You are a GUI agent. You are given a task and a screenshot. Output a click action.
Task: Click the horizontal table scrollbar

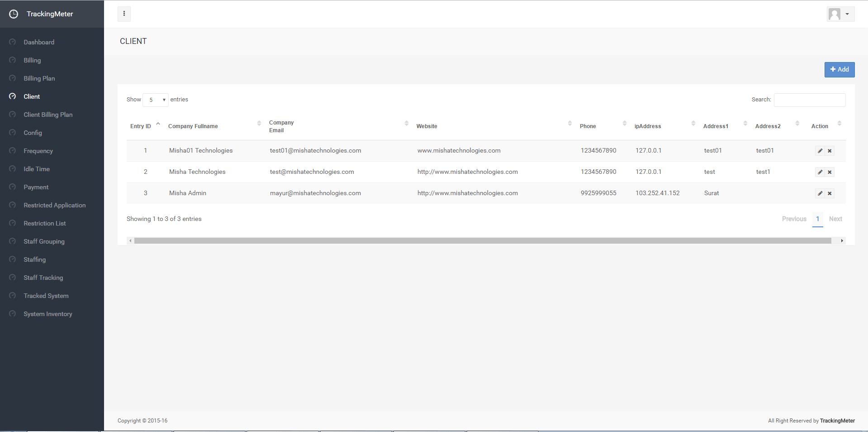(x=482, y=241)
